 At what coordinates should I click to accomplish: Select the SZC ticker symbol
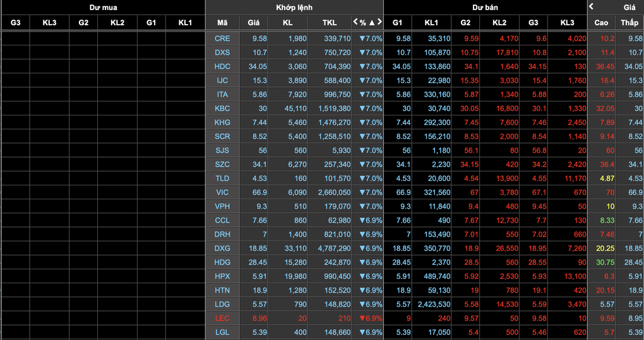222,165
